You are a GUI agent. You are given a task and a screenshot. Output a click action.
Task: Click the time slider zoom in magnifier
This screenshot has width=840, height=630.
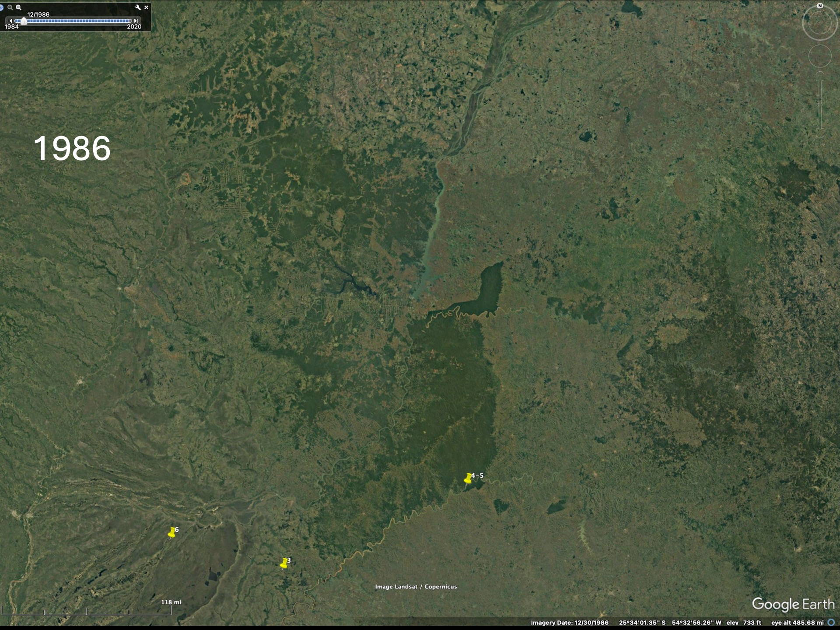(18, 7)
